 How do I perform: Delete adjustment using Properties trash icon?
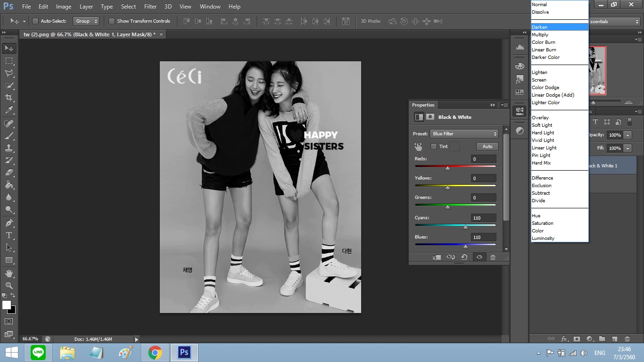(493, 257)
